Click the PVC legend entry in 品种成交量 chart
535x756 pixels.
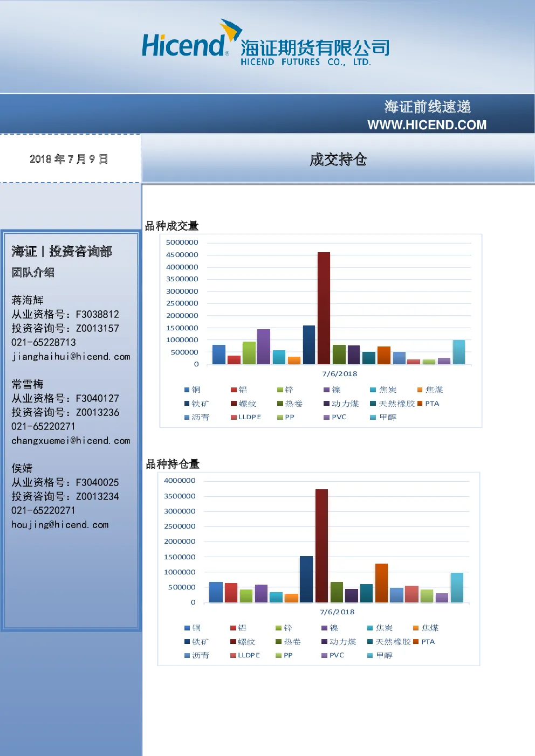tap(335, 418)
